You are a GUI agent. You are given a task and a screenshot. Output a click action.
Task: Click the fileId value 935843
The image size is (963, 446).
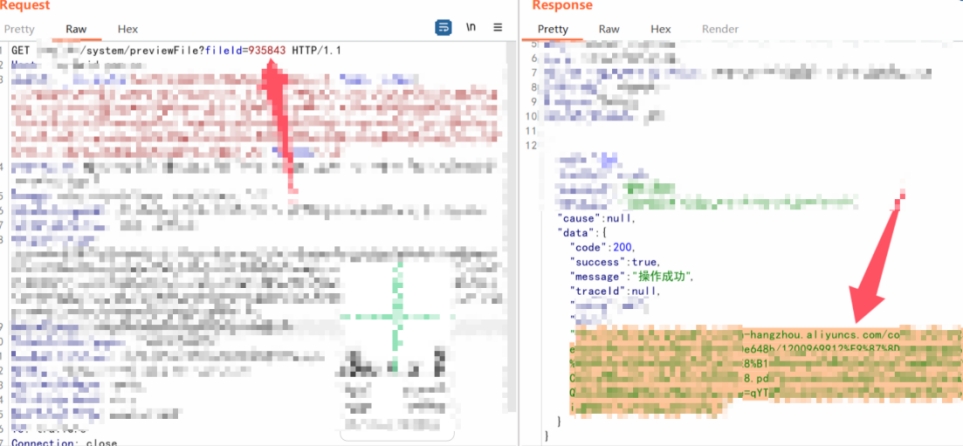coord(267,50)
